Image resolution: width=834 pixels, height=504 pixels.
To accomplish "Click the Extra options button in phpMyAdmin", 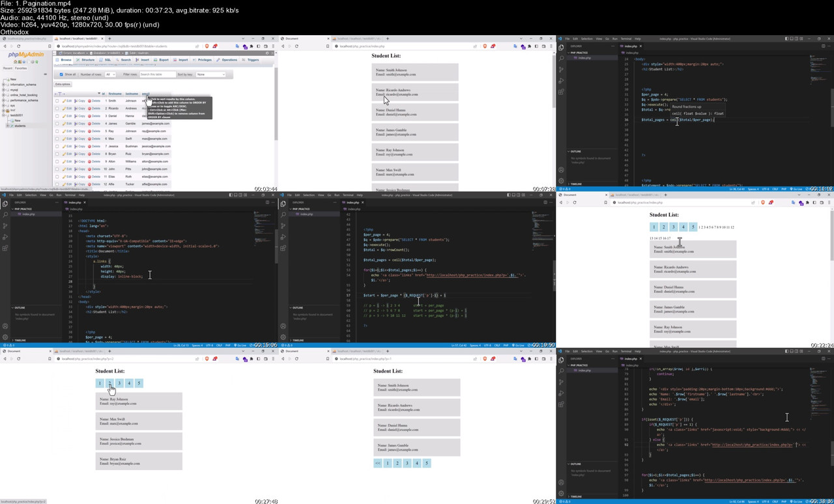I will point(63,84).
